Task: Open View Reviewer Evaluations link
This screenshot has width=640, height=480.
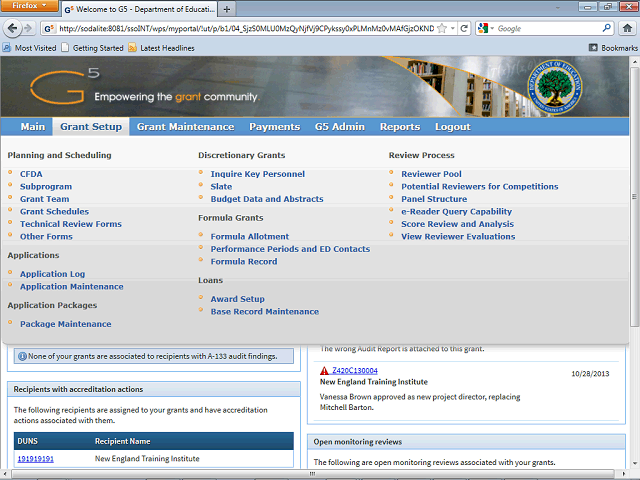Action: pos(458,237)
